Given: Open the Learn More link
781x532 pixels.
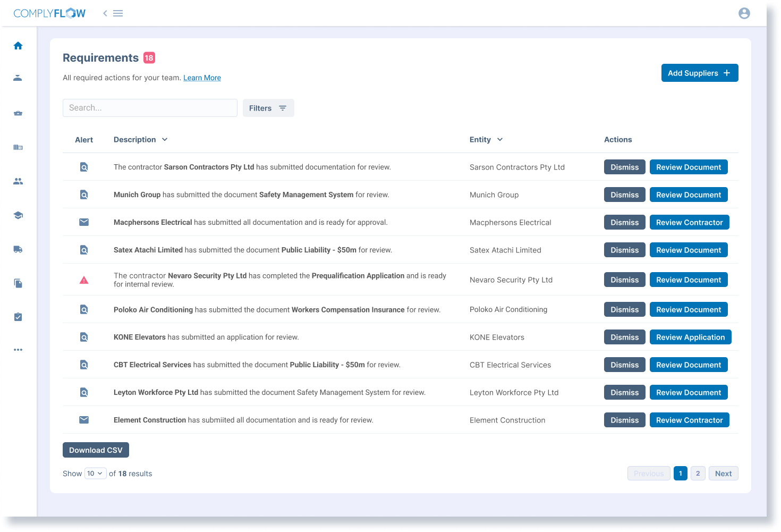Looking at the screenshot, I should 202,78.
